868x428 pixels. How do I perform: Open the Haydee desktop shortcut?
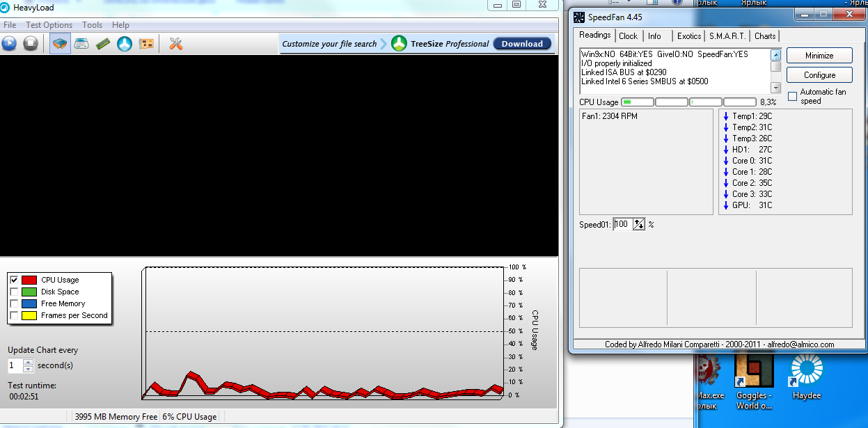pos(806,377)
